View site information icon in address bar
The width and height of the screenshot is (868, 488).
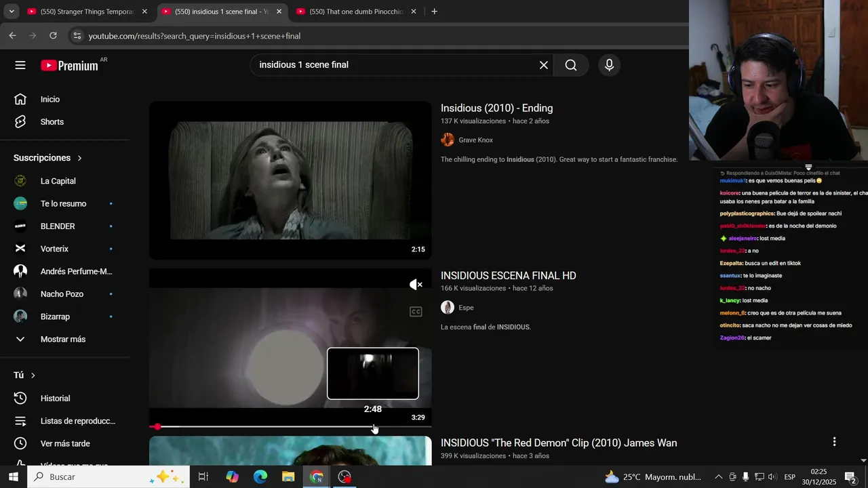tap(77, 36)
